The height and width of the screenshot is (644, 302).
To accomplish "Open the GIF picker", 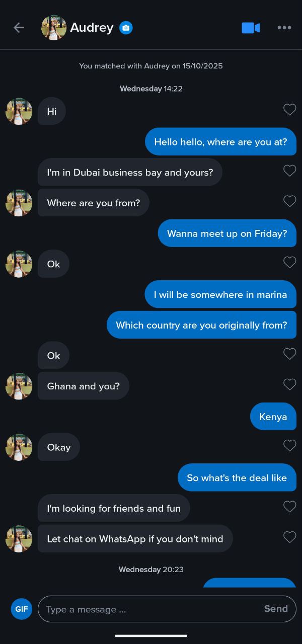I will (x=21, y=609).
